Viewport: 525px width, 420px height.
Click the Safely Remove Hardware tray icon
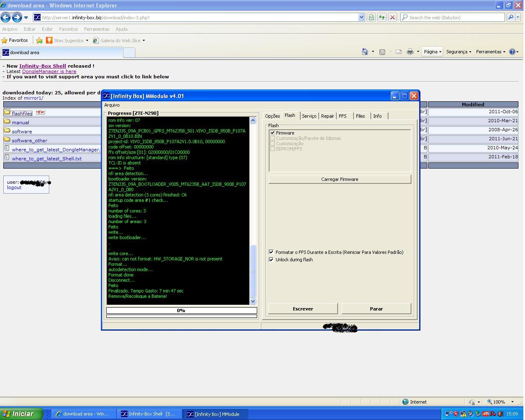pos(478,414)
